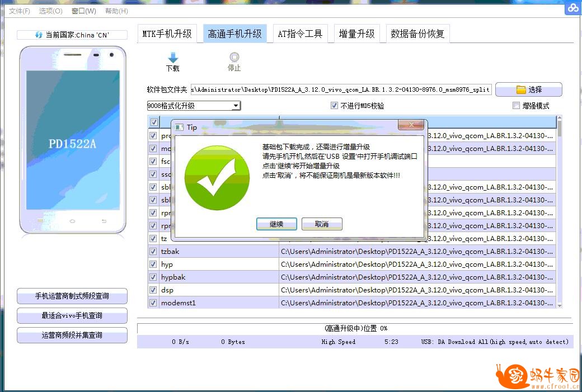Click 最适合vivo手机查询 button
Viewport: 582px width, 392px height.
pos(72,315)
